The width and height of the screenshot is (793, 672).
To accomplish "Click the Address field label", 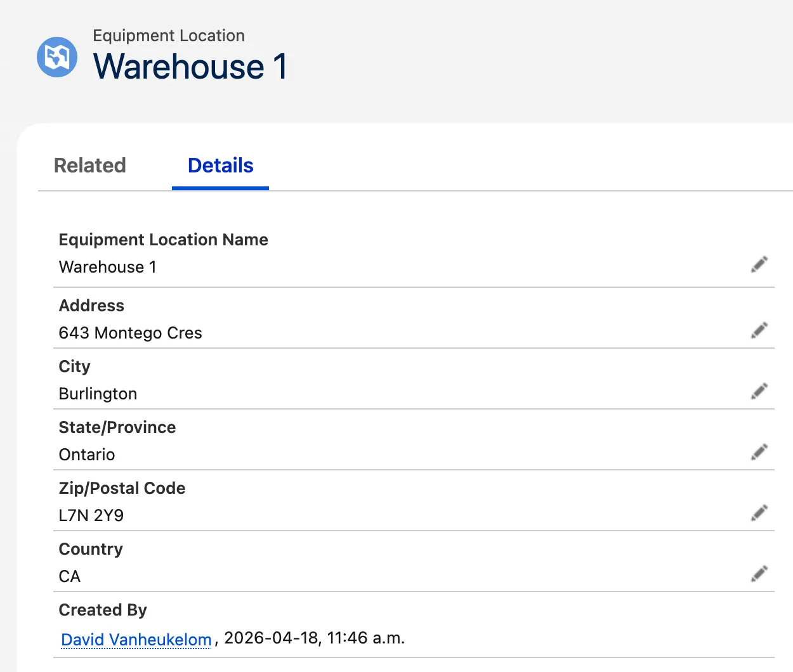I will click(91, 306).
